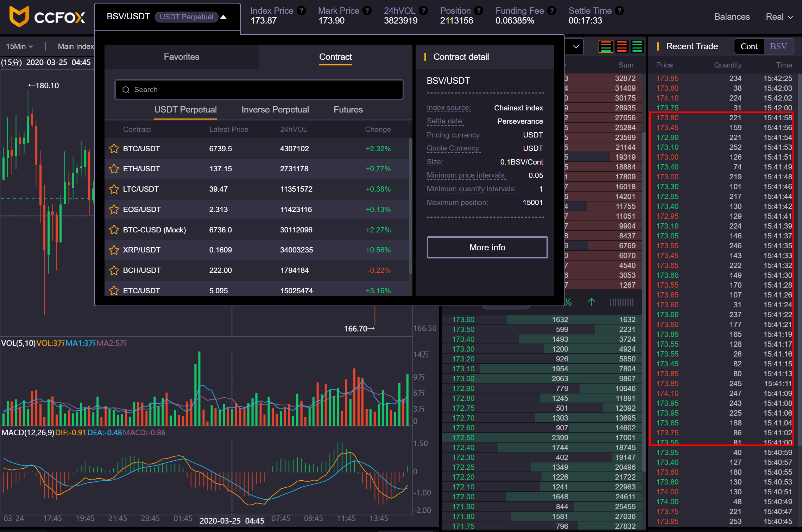The image size is (802, 532).
Task: Click the contract list scrollbar
Action: coord(410,206)
